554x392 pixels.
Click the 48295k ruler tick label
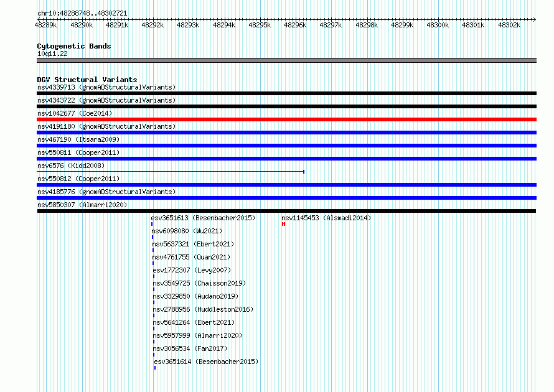point(260,25)
